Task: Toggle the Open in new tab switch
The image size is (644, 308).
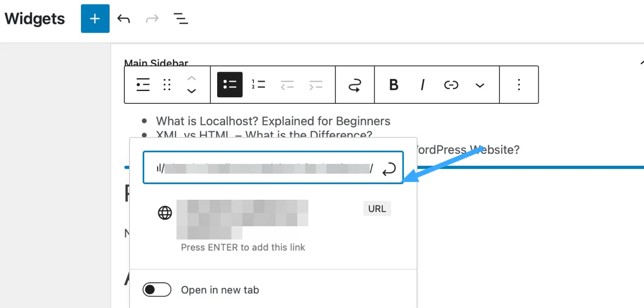Action: point(157,290)
